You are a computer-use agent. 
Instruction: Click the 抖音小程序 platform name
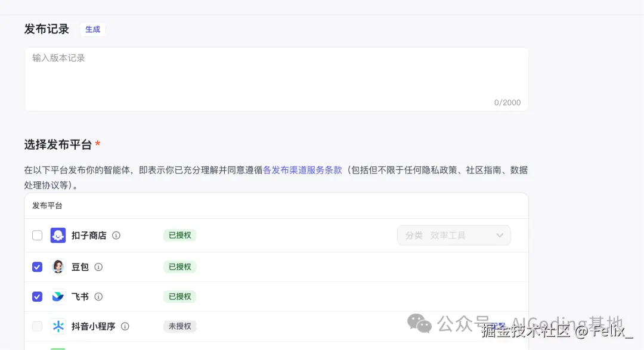pos(93,326)
